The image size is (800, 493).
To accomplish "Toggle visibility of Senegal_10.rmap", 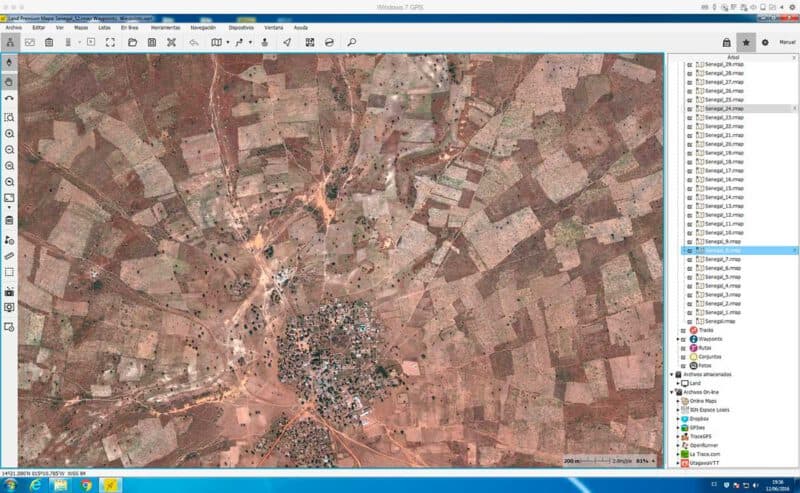I will coord(690,233).
